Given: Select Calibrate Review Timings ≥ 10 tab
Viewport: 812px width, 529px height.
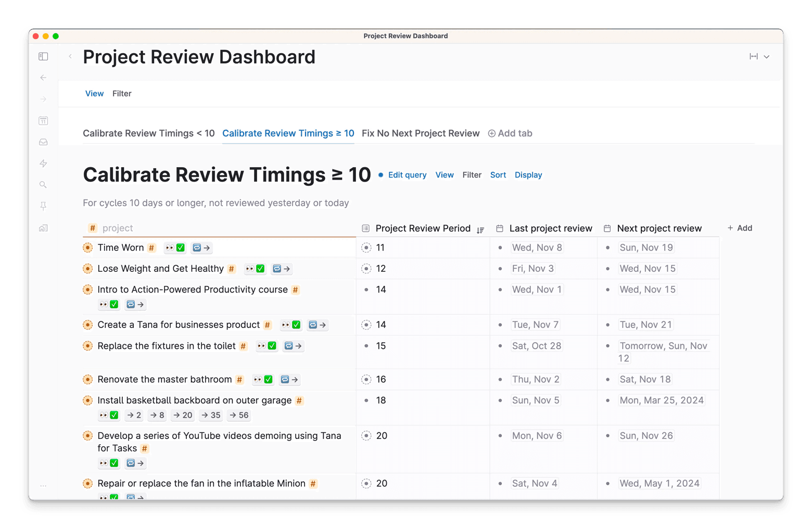Looking at the screenshot, I should point(288,133).
